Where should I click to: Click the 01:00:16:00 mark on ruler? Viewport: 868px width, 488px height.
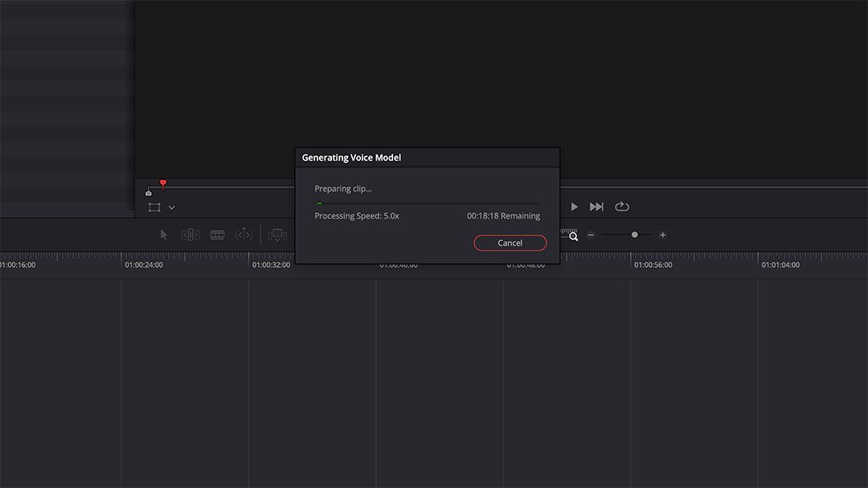[x=18, y=265]
